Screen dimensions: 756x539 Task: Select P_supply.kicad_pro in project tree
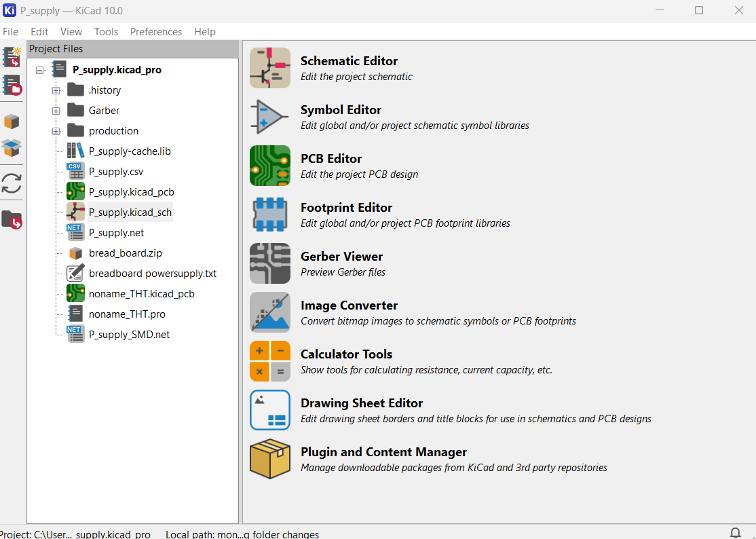tap(117, 70)
